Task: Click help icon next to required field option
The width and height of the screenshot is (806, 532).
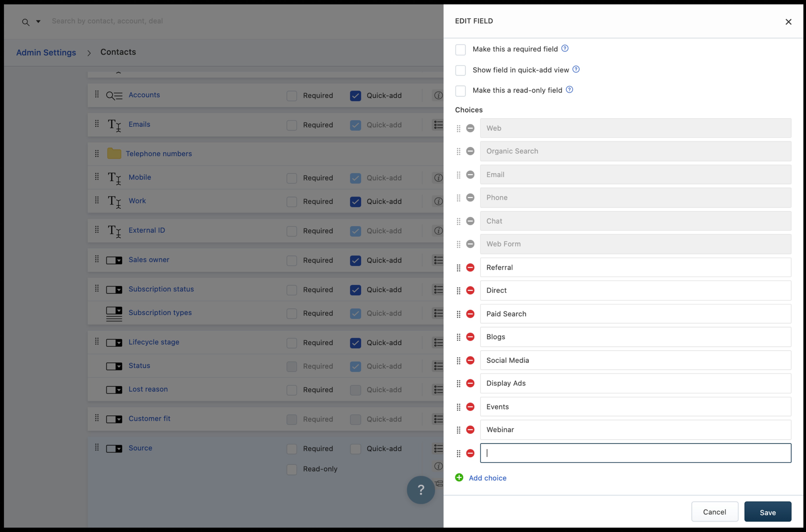Action: click(565, 49)
